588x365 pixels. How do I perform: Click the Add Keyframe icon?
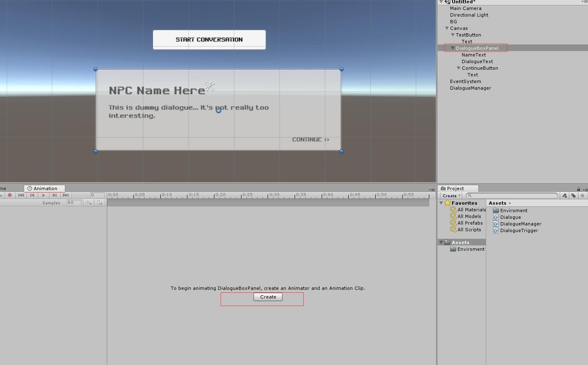[x=89, y=203]
